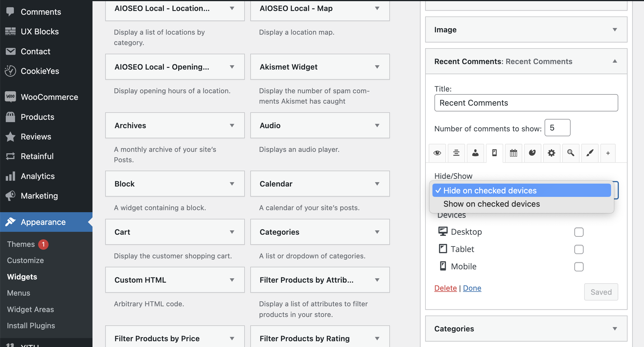The height and width of the screenshot is (347, 644).
Task: Click the animation options tab icon
Action: point(532,153)
